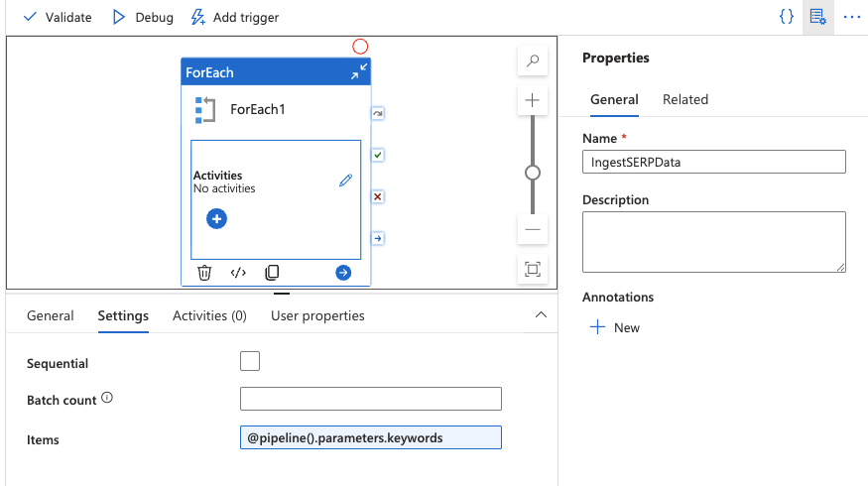
Task: View ForEach activity source code icon
Action: coord(238,273)
